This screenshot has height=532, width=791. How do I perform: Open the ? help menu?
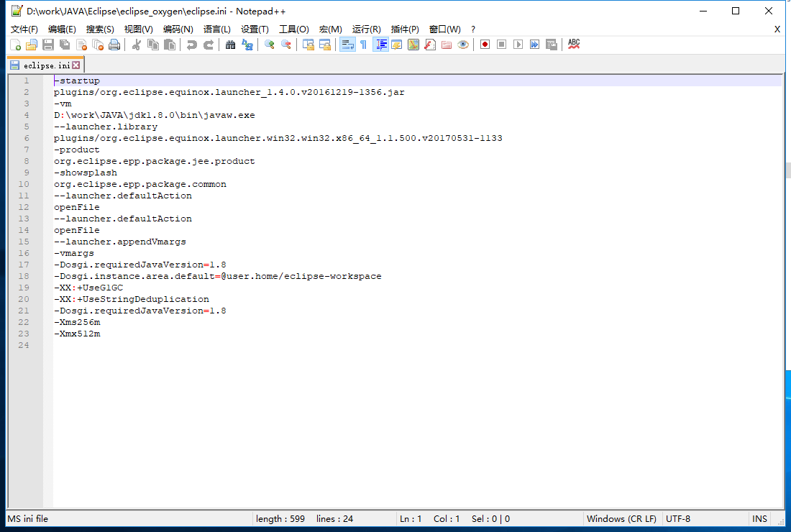[472, 29]
